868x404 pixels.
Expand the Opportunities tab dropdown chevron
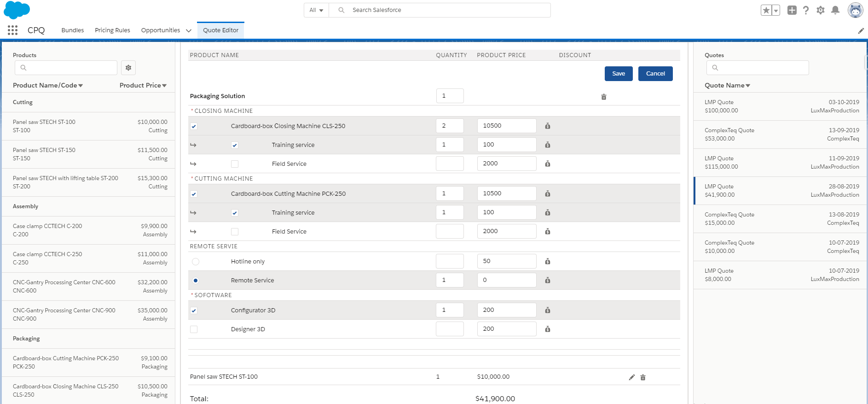coord(188,31)
